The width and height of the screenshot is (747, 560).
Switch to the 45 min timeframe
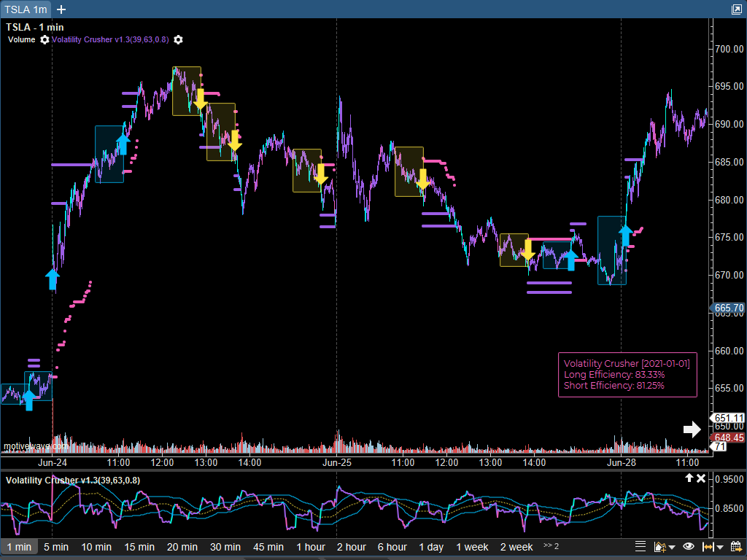268,547
